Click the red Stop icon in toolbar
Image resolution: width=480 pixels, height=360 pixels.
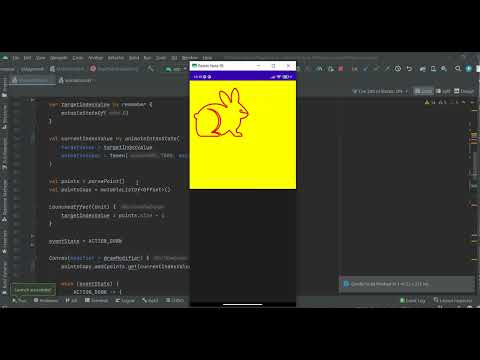coord(341,69)
